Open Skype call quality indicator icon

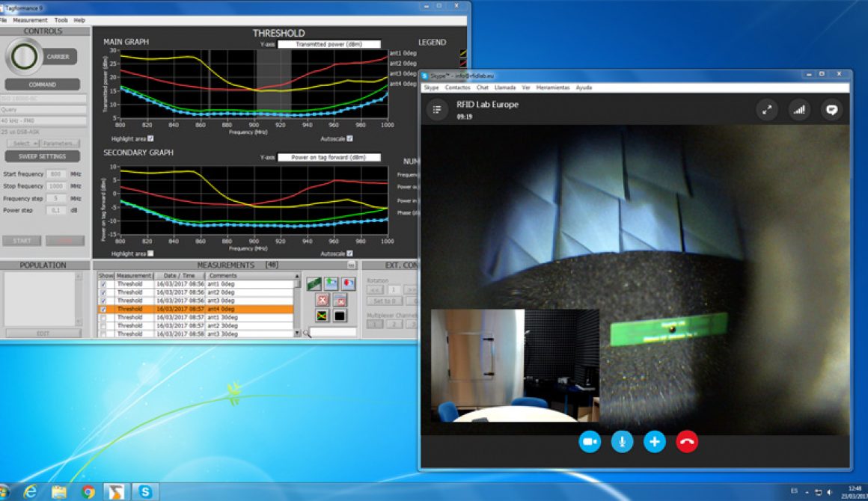[x=799, y=109]
